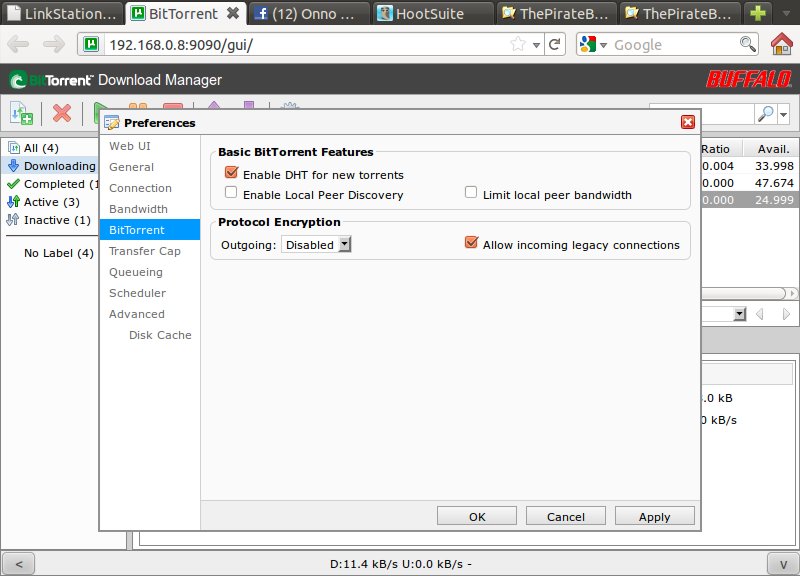Click the browser Home icon
The height and width of the screenshot is (576, 800).
coord(781,44)
